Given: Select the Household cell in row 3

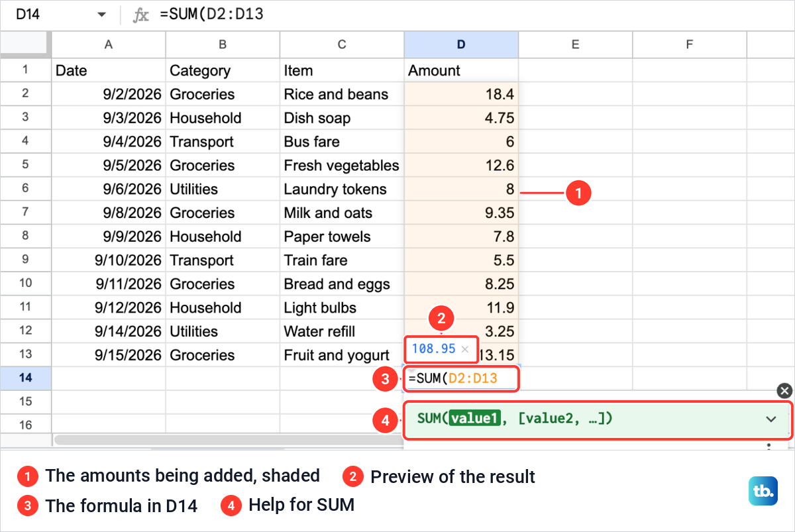Looking at the screenshot, I should pos(223,118).
